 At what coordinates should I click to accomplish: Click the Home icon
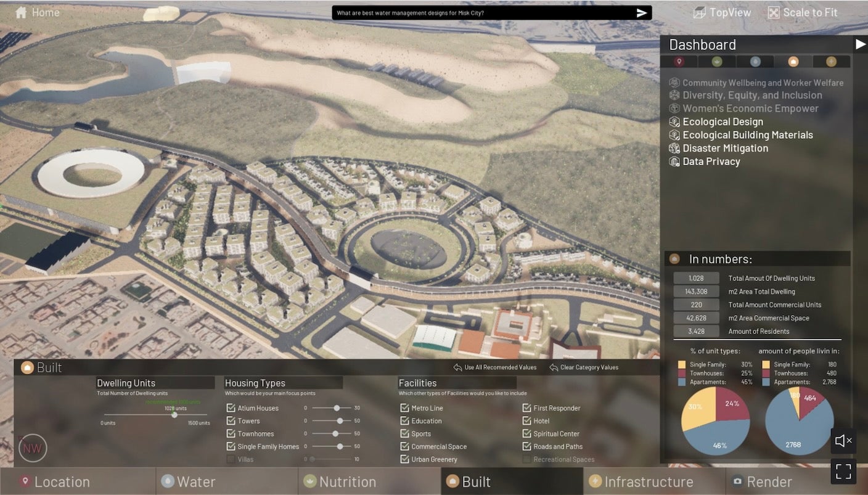click(x=21, y=12)
